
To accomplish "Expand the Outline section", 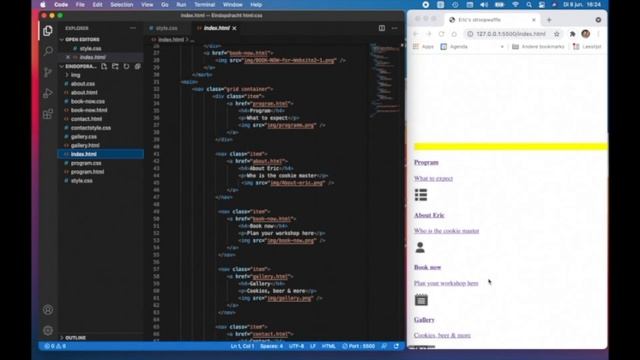I will 76,338.
